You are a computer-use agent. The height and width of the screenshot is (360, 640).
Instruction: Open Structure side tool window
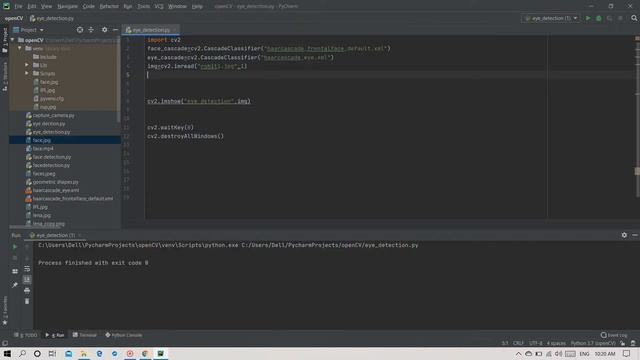(x=5, y=76)
